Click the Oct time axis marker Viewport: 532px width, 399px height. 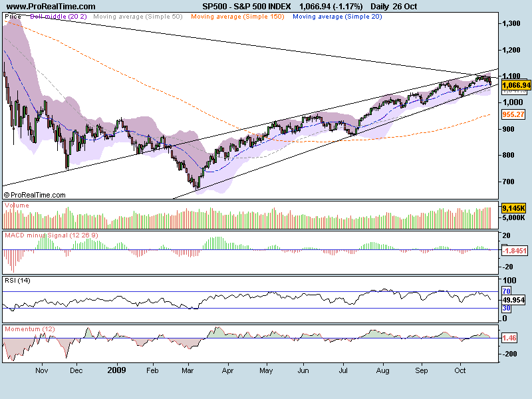coord(460,370)
